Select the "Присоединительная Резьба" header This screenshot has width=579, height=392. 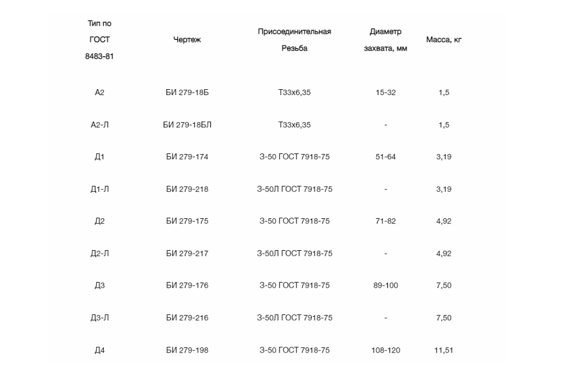click(x=294, y=40)
